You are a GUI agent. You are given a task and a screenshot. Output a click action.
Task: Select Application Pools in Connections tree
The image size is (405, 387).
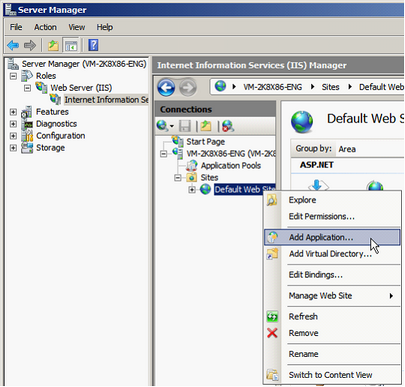point(231,165)
